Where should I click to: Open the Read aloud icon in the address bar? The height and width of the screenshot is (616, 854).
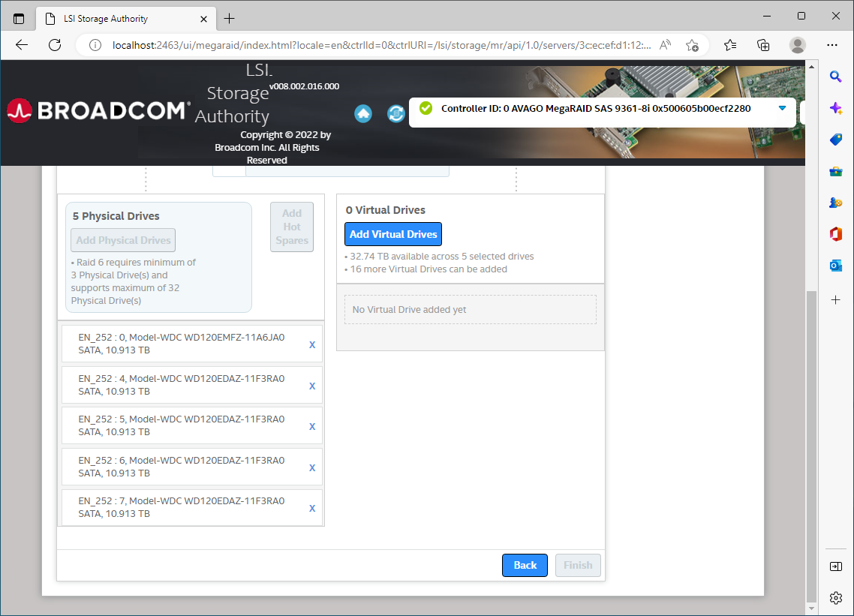[665, 45]
